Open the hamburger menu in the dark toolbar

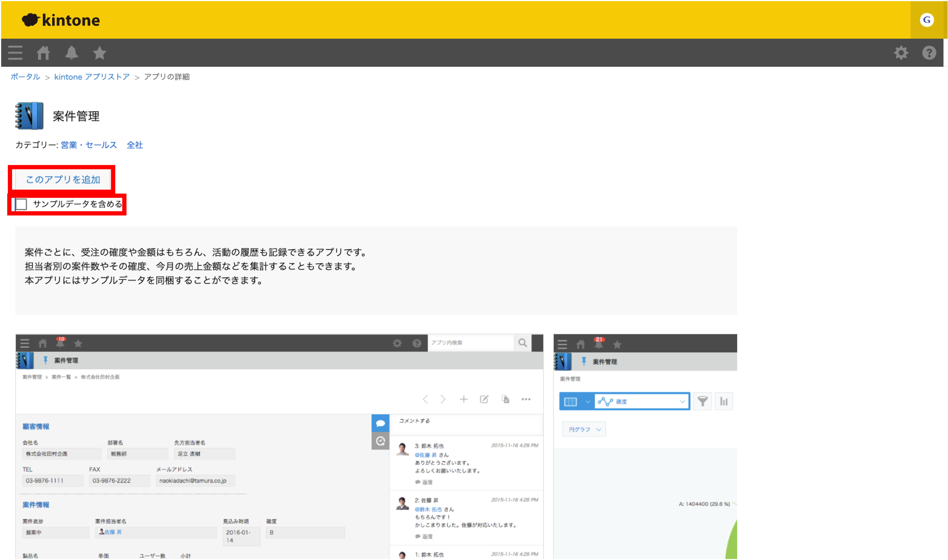[x=15, y=53]
